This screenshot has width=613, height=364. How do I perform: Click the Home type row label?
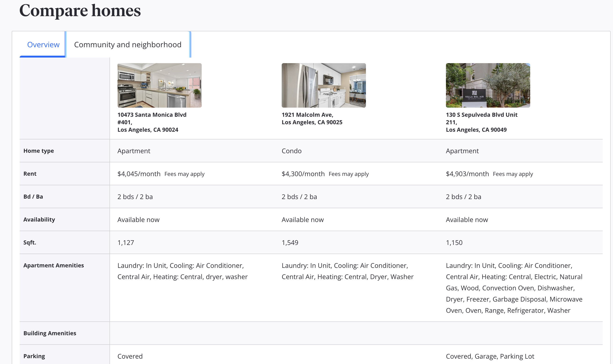(x=39, y=151)
